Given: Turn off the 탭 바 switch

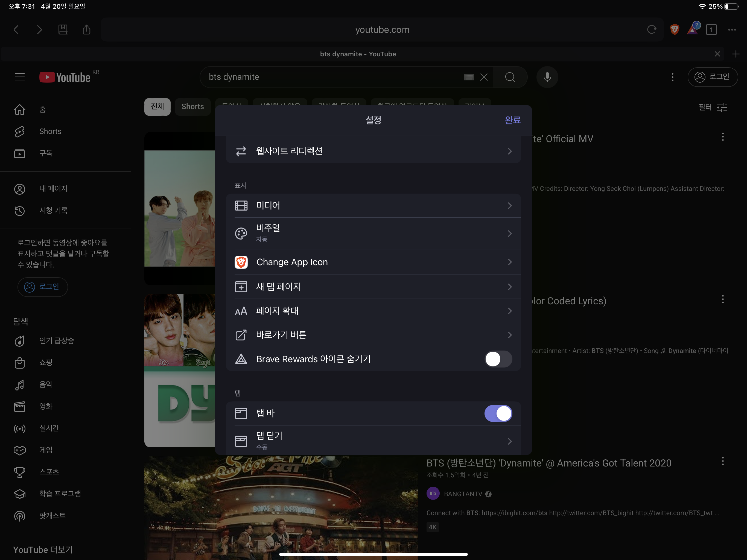Looking at the screenshot, I should 498,413.
